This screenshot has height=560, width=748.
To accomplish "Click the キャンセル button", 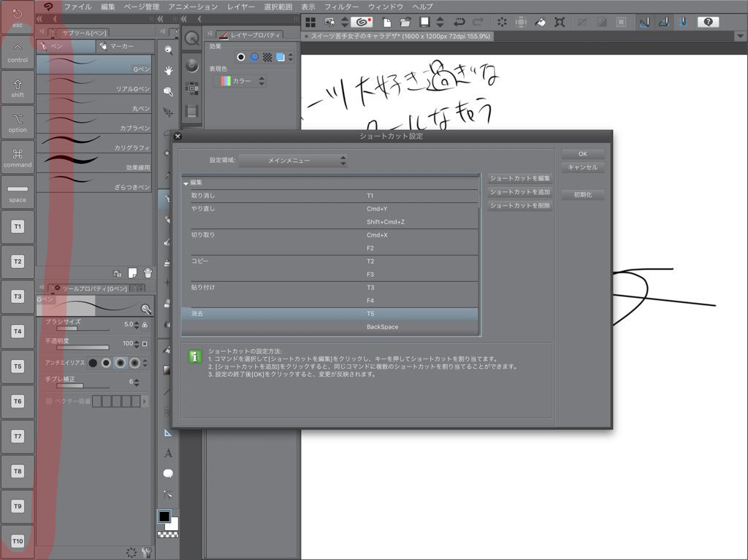I will (x=582, y=167).
